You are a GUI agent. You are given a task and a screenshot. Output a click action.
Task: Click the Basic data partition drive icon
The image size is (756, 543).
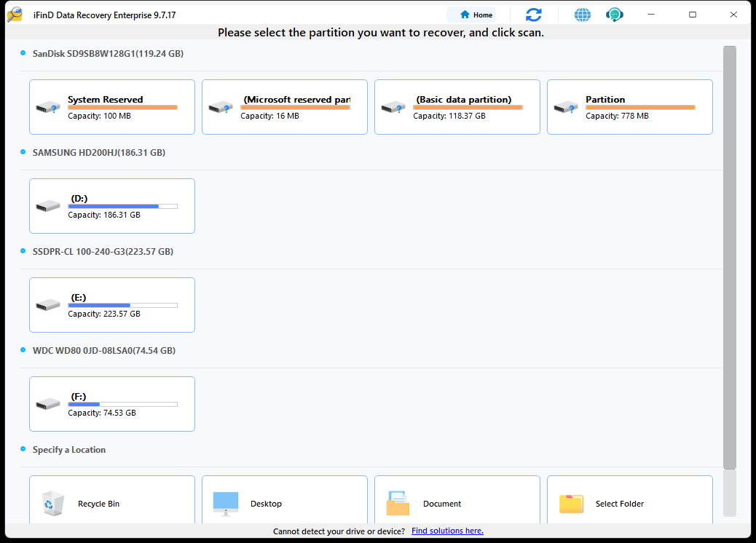pyautogui.click(x=393, y=107)
